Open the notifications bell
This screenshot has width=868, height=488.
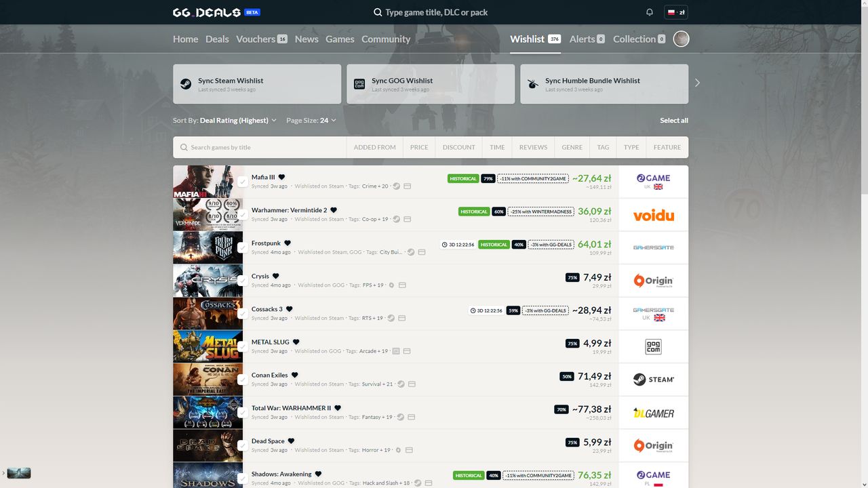(650, 12)
